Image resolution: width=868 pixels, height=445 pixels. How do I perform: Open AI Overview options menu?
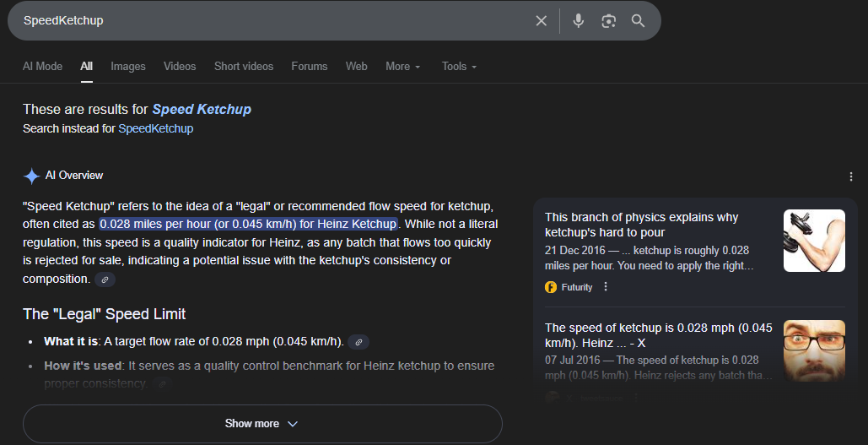pyautogui.click(x=850, y=176)
